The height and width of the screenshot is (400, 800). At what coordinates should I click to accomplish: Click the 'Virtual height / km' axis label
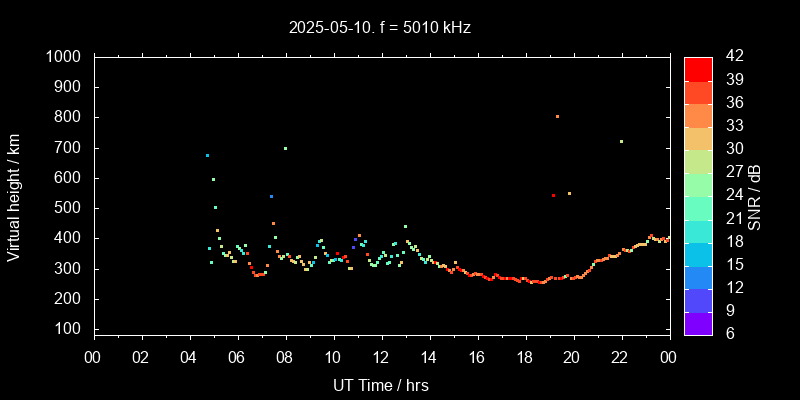(14, 195)
